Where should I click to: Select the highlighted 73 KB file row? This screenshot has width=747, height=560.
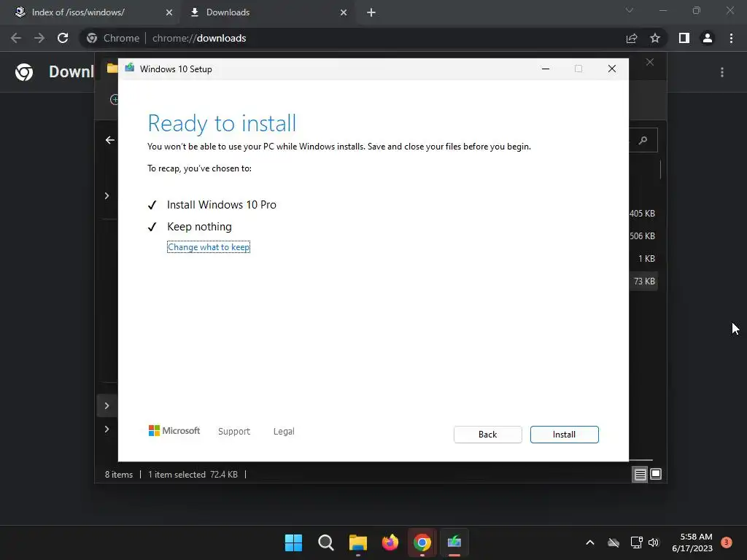pyautogui.click(x=644, y=281)
